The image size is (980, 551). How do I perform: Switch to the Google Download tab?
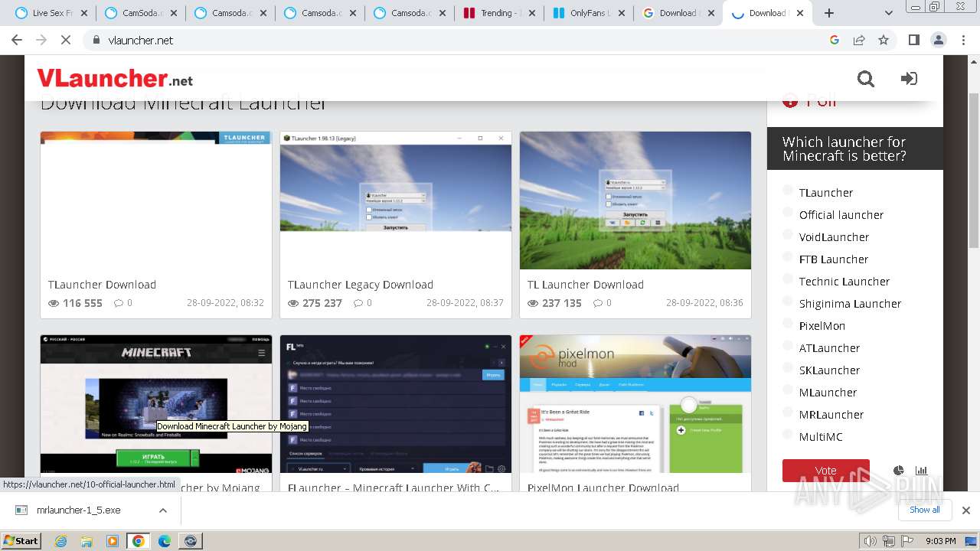678,13
